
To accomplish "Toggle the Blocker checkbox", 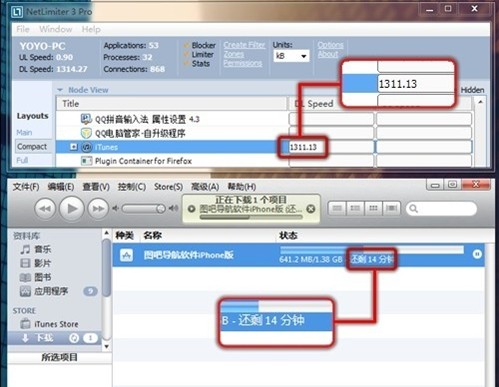I will click(187, 45).
